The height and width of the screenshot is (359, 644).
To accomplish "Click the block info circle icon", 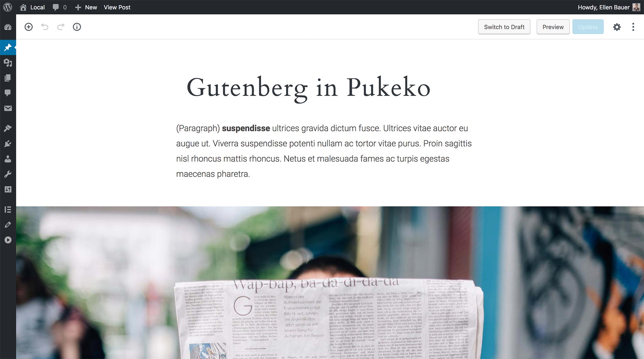I will point(78,27).
